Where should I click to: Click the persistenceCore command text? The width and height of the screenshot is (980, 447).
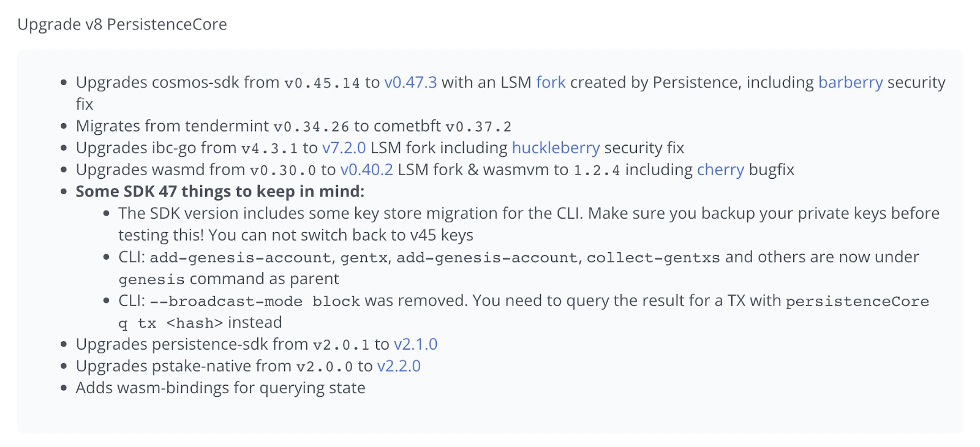(x=858, y=301)
